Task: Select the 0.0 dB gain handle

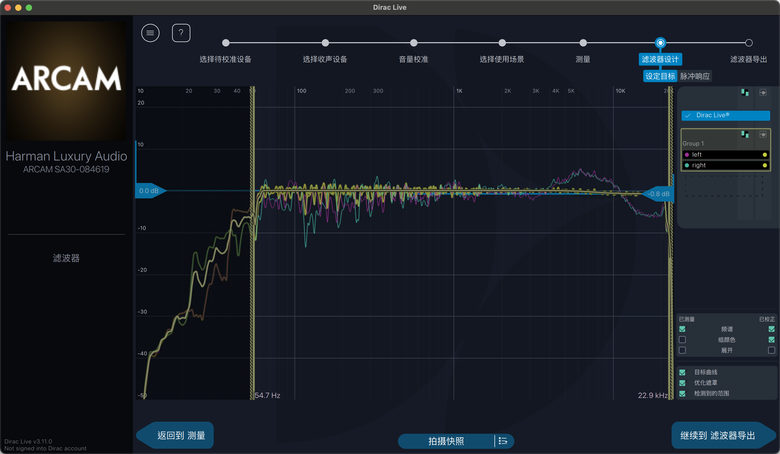Action: coord(150,191)
